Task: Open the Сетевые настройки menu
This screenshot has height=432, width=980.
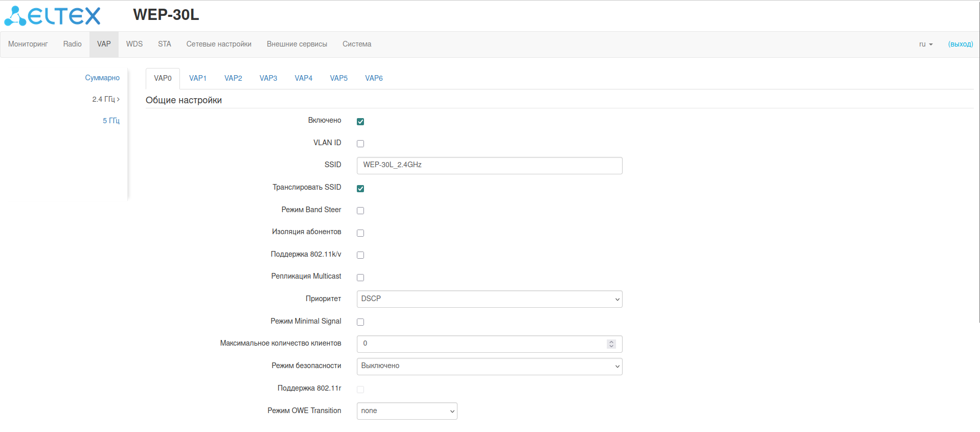Action: 219,44
